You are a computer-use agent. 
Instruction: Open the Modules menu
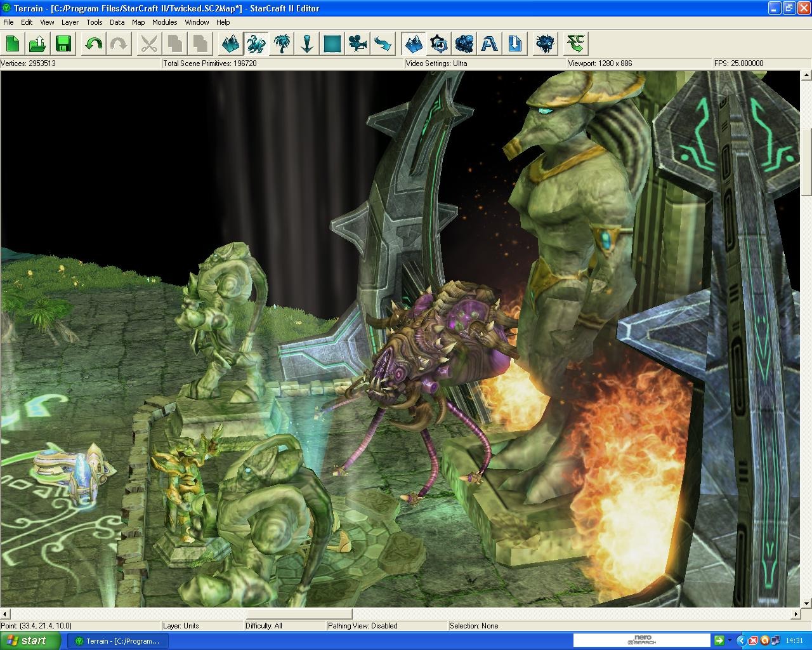[165, 22]
